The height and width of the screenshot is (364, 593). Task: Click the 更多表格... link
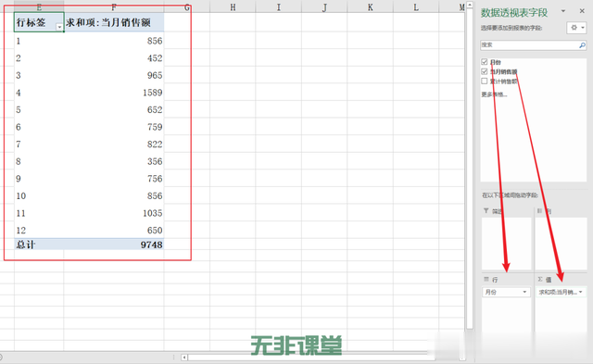click(494, 94)
